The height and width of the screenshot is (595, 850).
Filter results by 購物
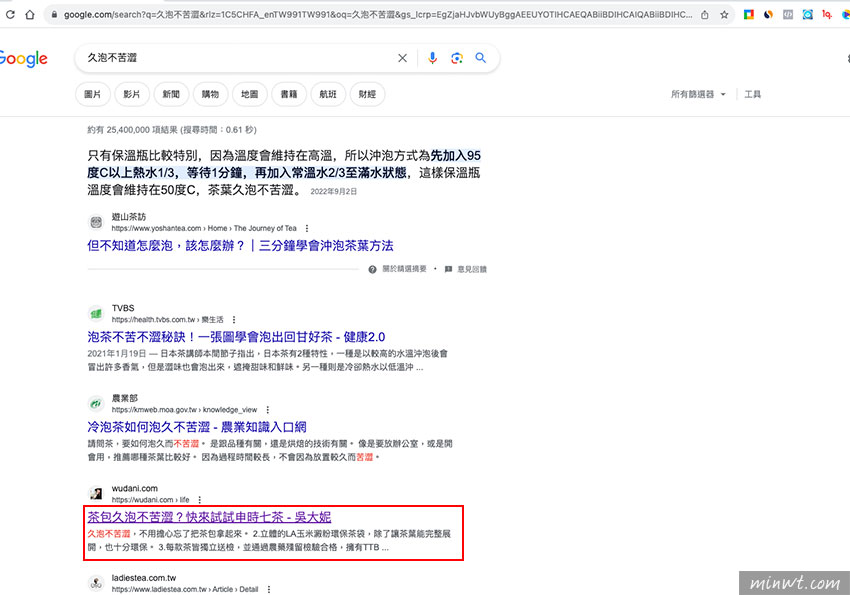click(x=210, y=94)
